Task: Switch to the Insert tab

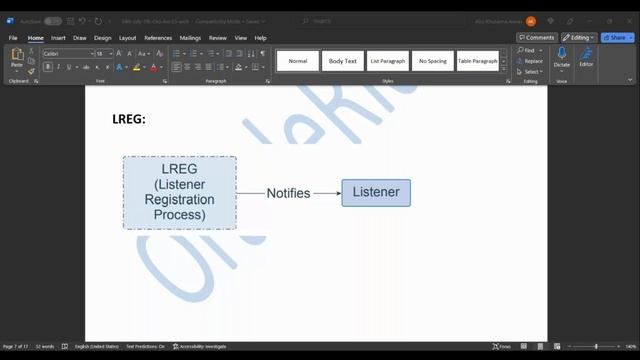Action: (58, 38)
